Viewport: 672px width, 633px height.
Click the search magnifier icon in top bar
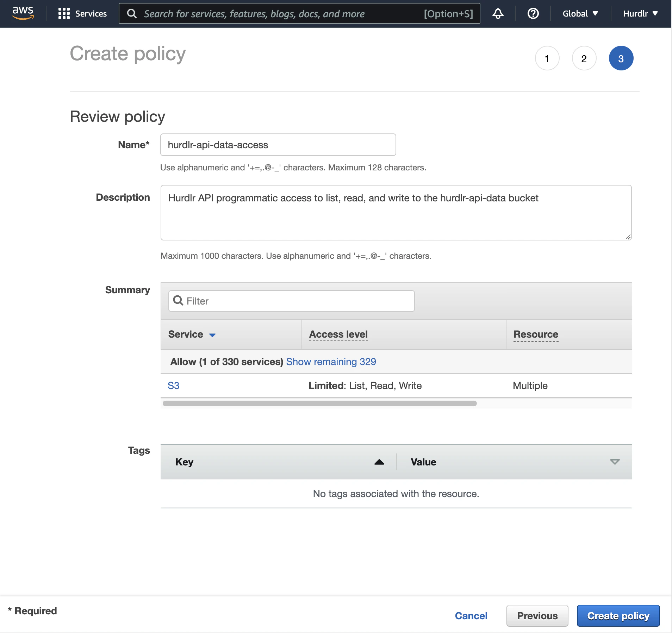tap(132, 14)
